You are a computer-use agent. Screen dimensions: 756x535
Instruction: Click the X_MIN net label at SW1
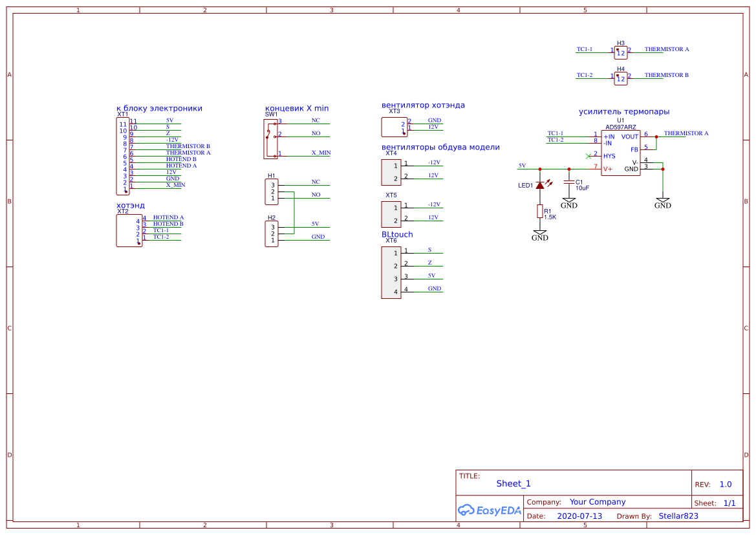click(321, 153)
